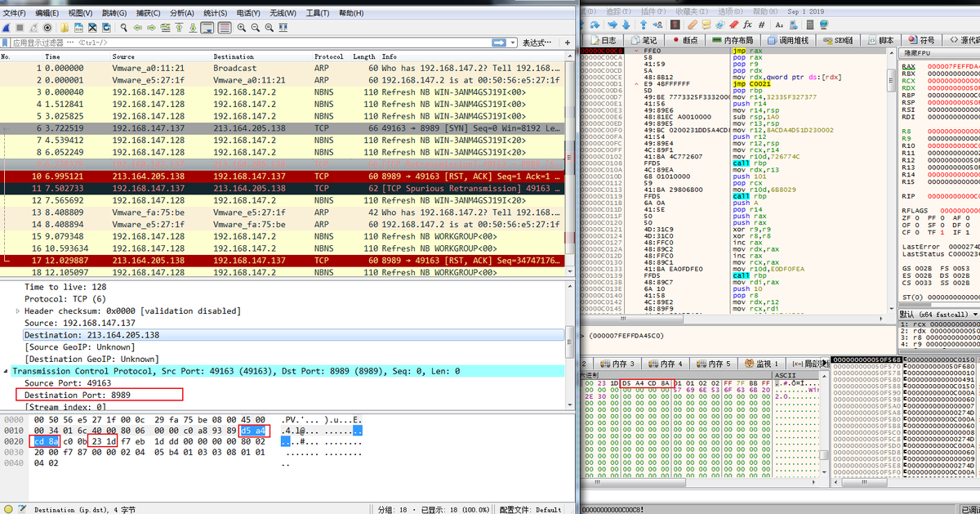This screenshot has width=980, height=514.
Task: Switch to 脚本 script tab
Action: (880, 40)
